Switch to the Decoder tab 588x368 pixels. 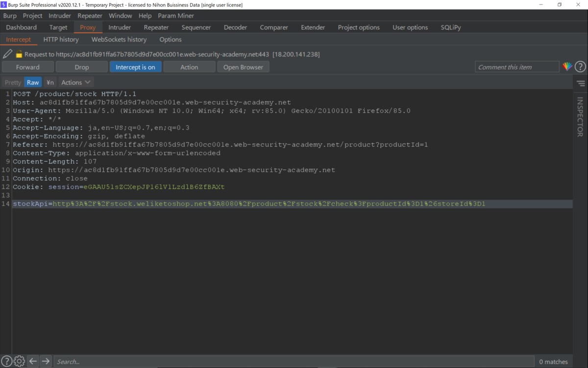tap(235, 27)
